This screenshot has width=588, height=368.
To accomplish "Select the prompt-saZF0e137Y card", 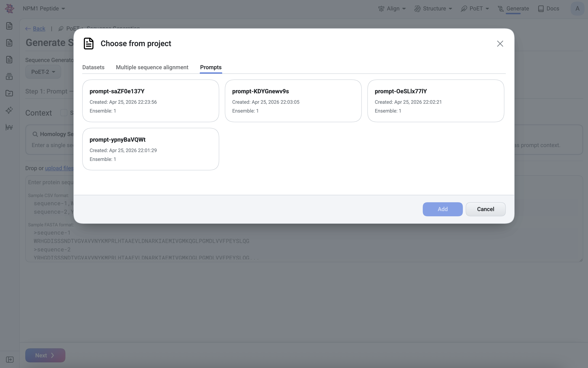I will 151,101.
